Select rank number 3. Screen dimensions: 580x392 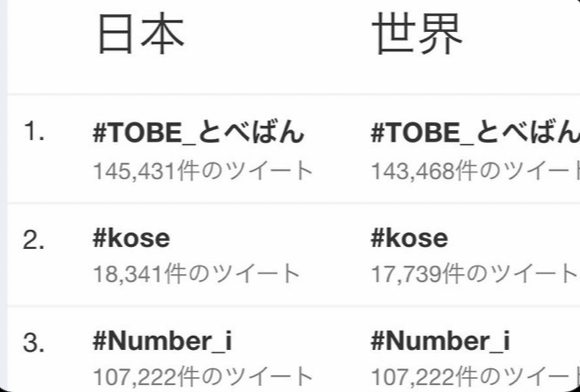[x=34, y=344]
